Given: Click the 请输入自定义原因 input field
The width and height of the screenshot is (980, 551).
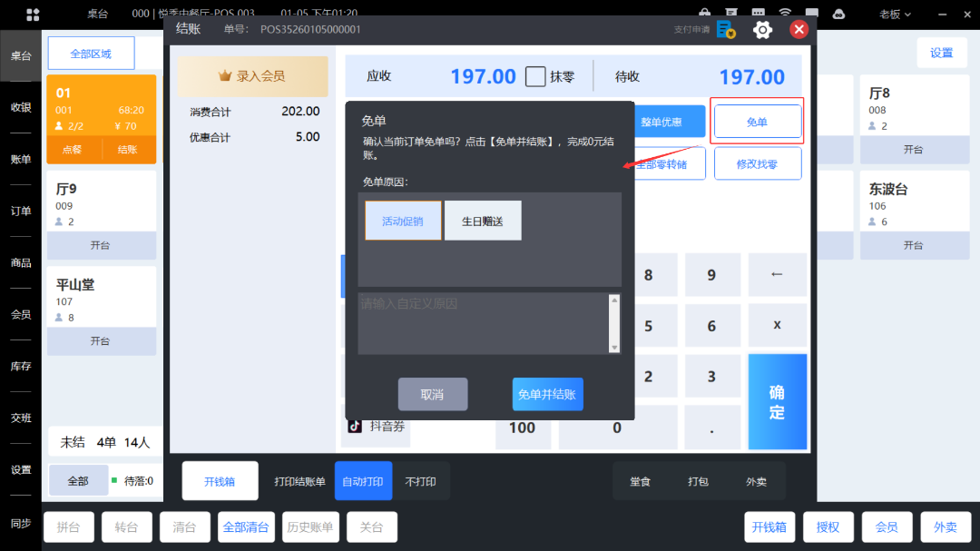Looking at the screenshot, I should [x=481, y=323].
